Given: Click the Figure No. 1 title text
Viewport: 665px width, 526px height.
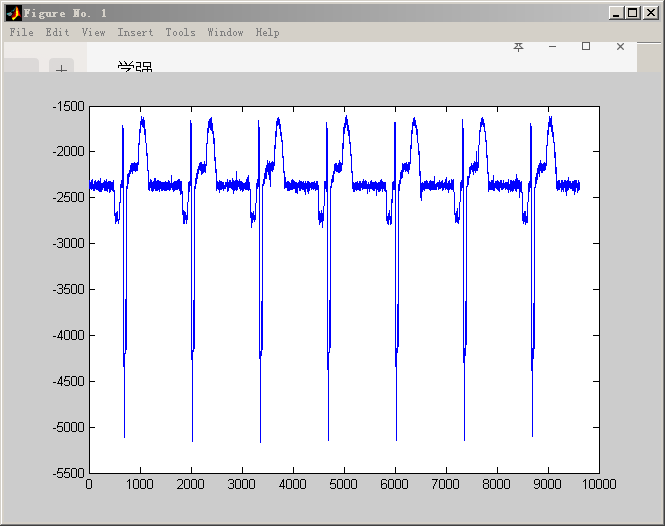Looking at the screenshot, I should click(65, 14).
